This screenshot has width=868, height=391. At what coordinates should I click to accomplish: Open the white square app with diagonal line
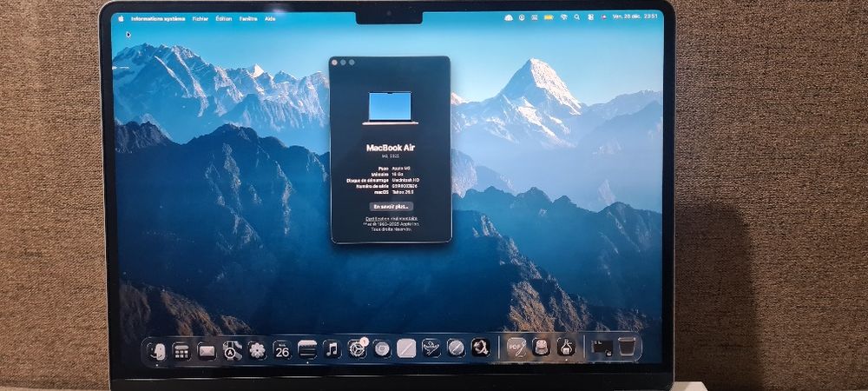pos(407,348)
